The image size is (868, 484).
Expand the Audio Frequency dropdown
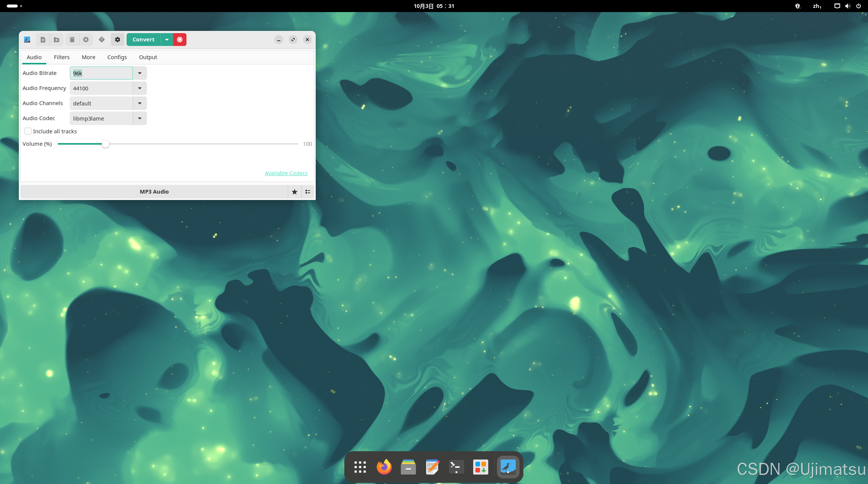point(140,88)
